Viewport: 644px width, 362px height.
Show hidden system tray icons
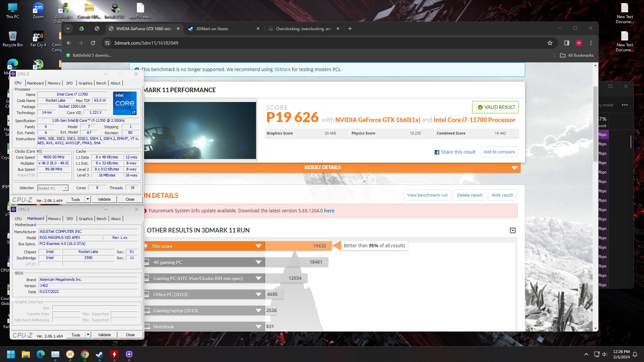click(x=586, y=354)
